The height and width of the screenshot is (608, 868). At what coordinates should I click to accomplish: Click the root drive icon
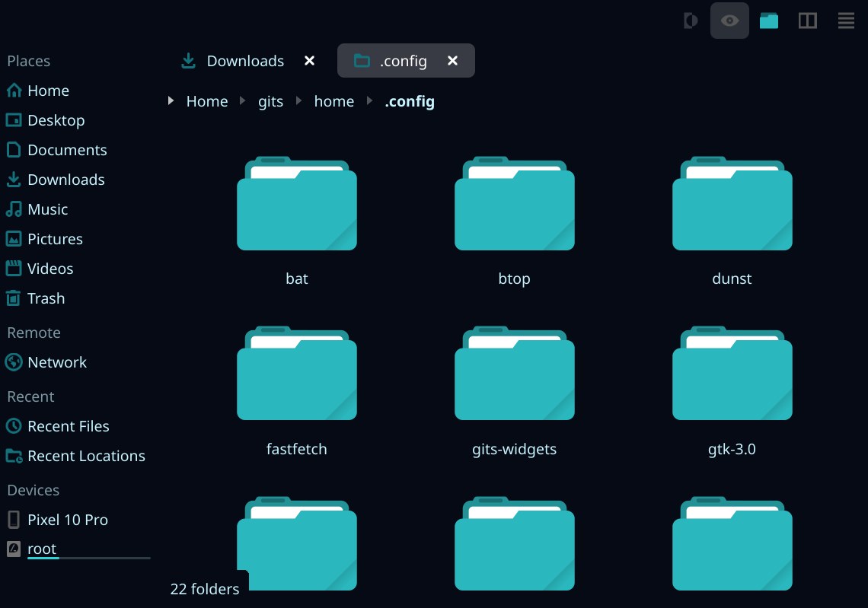14,549
